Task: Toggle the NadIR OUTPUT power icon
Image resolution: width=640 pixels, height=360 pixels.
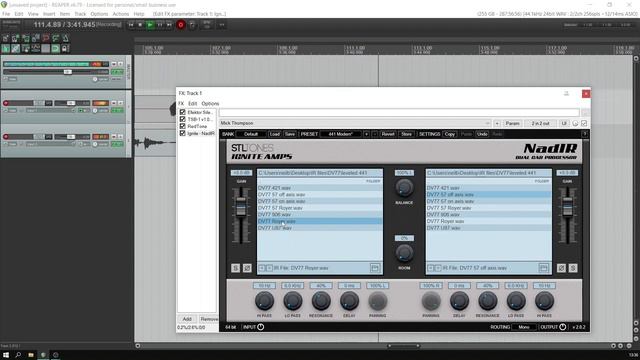Action: (x=562, y=327)
